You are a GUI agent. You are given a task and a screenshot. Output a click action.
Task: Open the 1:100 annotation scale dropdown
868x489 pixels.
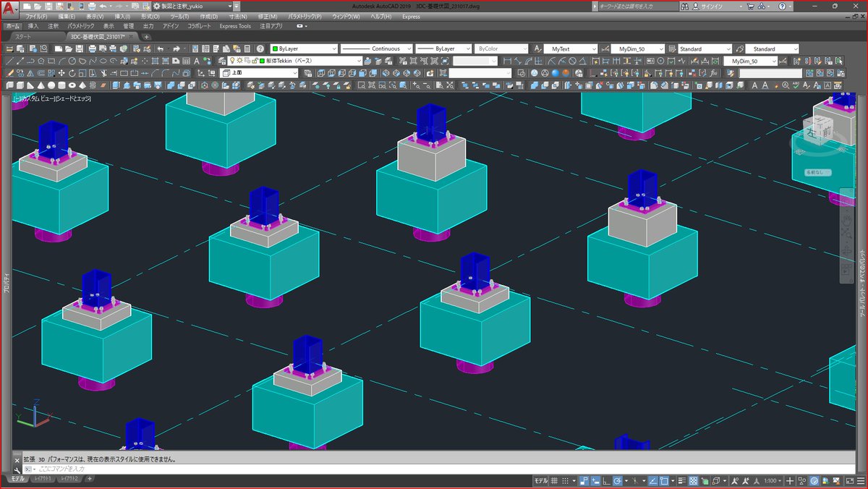tap(773, 480)
